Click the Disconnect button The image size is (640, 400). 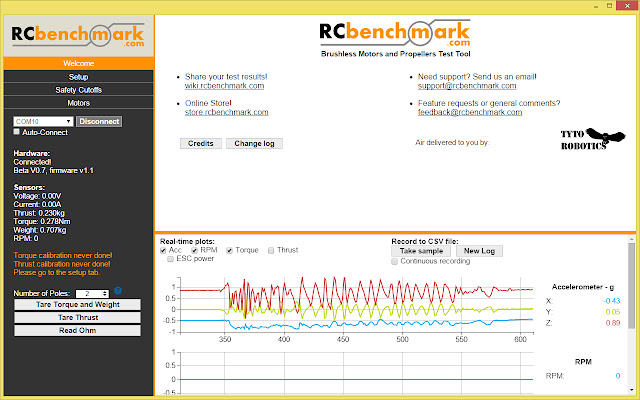pos(99,122)
